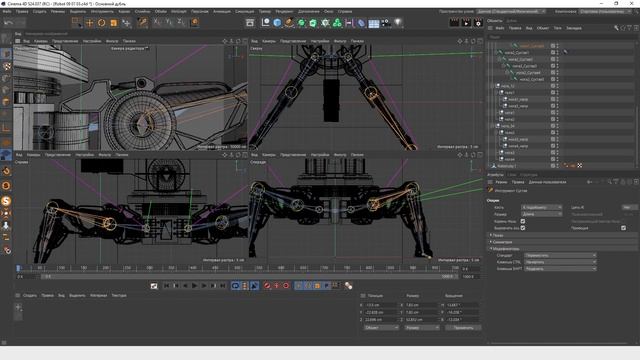
Task: Jump to the start of animation
Action: click(x=167, y=286)
